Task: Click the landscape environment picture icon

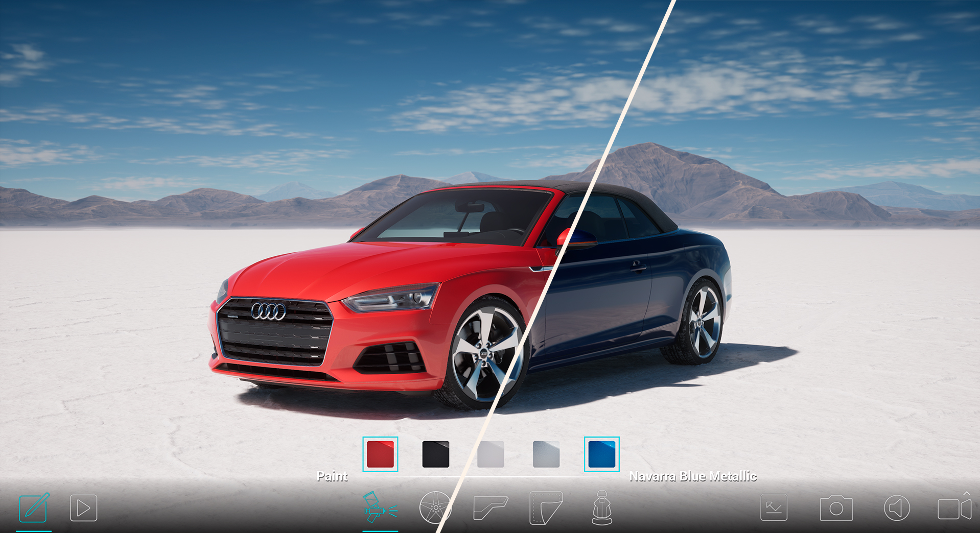Action: (x=774, y=507)
